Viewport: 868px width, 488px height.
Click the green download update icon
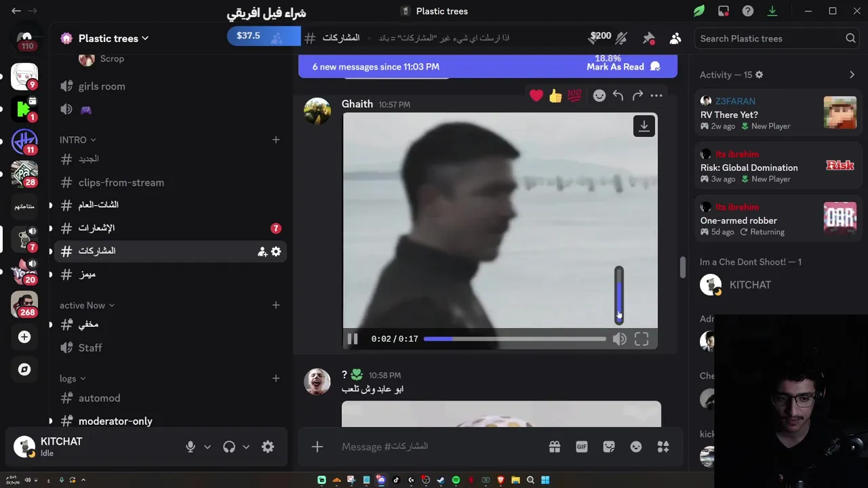tap(772, 11)
